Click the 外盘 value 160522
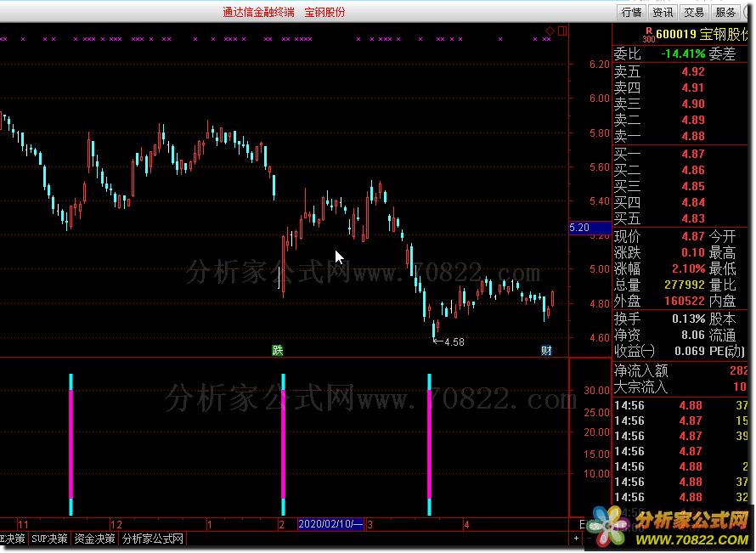 [685, 301]
